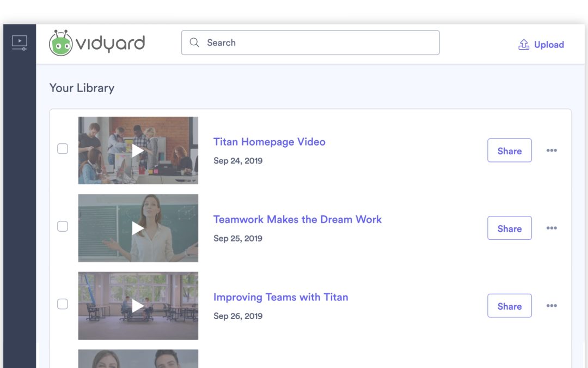Click the Sep 24, 2019 date text

[238, 161]
